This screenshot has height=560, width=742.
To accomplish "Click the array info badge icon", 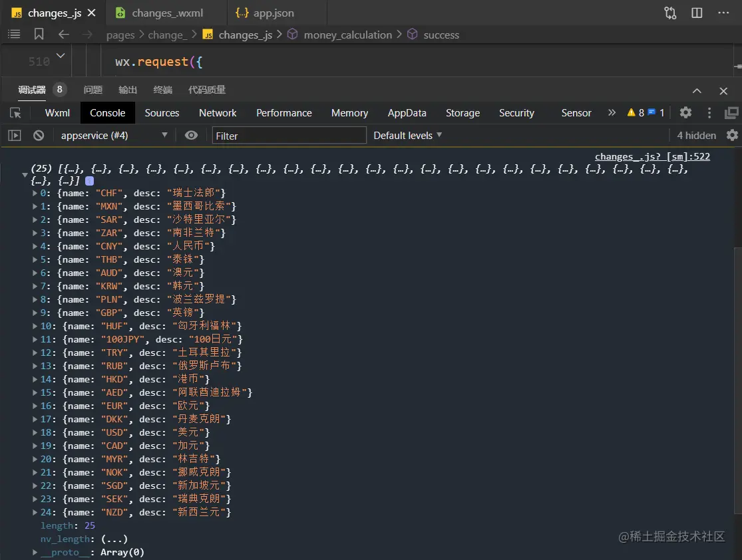I will (89, 181).
